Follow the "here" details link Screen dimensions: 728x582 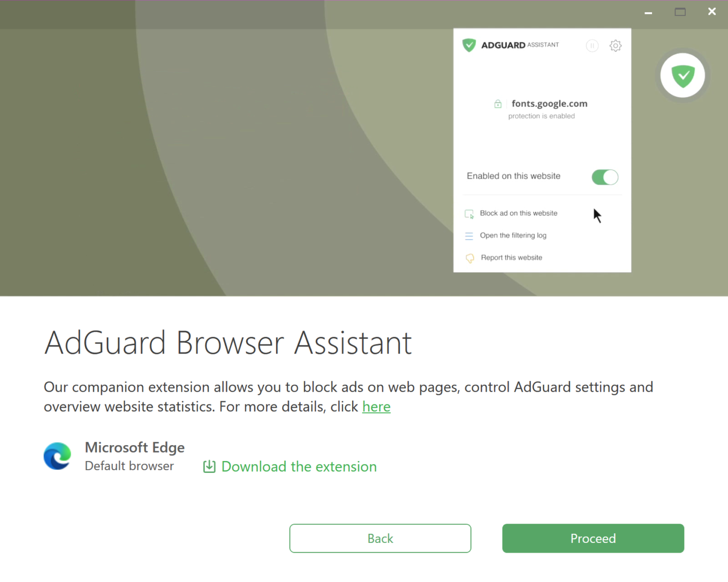(x=376, y=407)
